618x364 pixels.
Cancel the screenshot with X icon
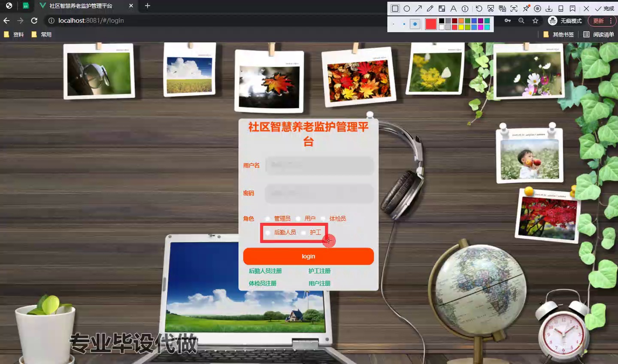(x=586, y=9)
